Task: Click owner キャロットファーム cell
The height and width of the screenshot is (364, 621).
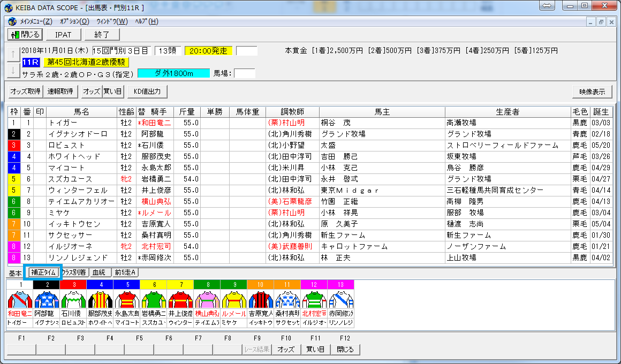Action: 382,246
